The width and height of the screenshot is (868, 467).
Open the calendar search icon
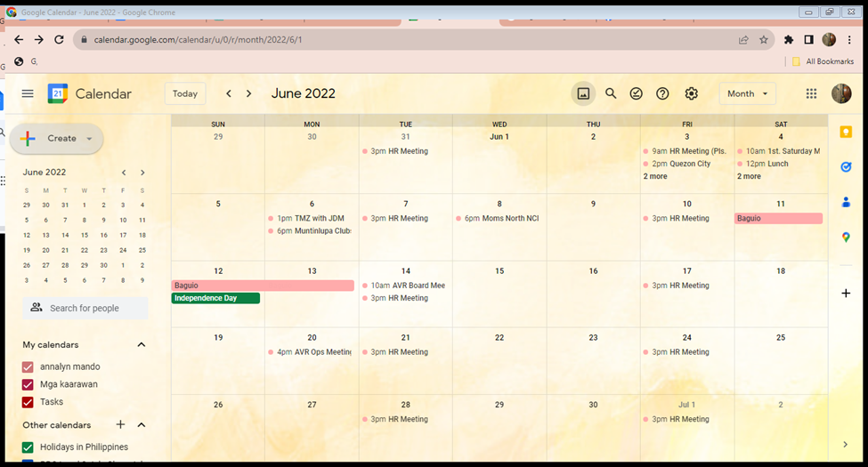coord(611,93)
